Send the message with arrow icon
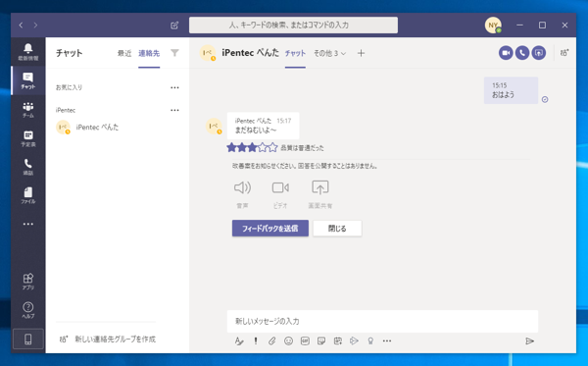This screenshot has height=366, width=588. pyautogui.click(x=529, y=340)
